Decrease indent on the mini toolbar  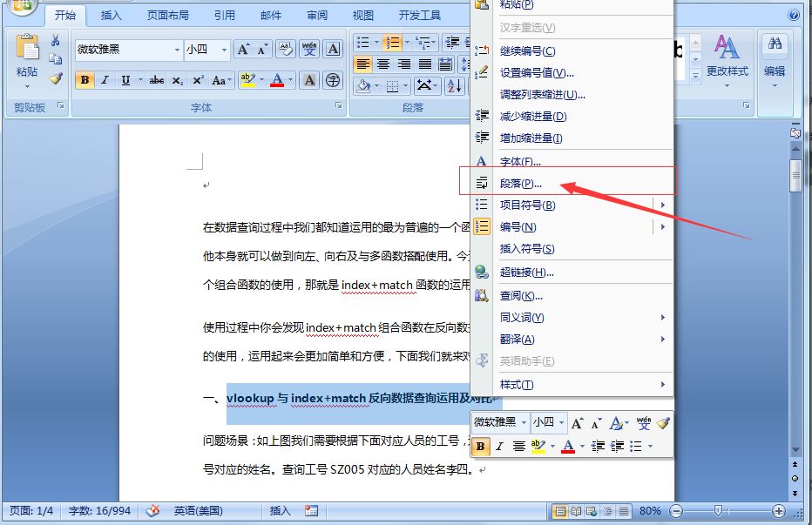point(598,447)
